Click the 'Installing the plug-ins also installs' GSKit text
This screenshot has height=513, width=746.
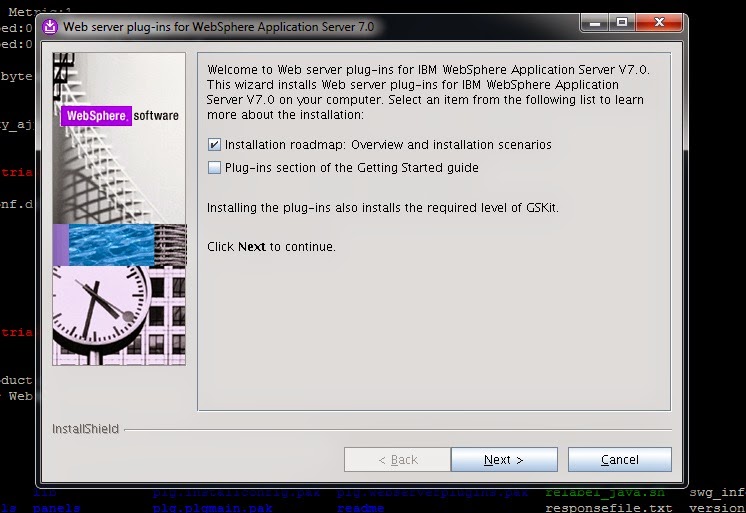tap(383, 208)
